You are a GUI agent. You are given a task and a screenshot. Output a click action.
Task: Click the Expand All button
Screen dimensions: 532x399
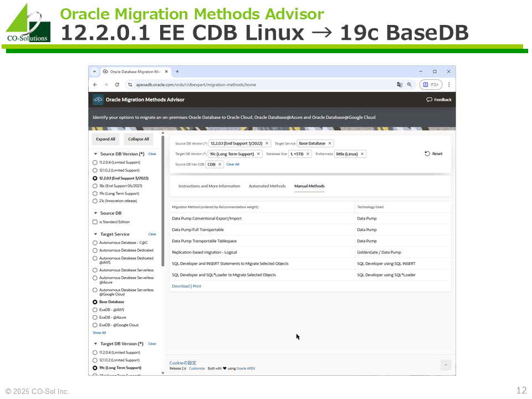click(105, 139)
